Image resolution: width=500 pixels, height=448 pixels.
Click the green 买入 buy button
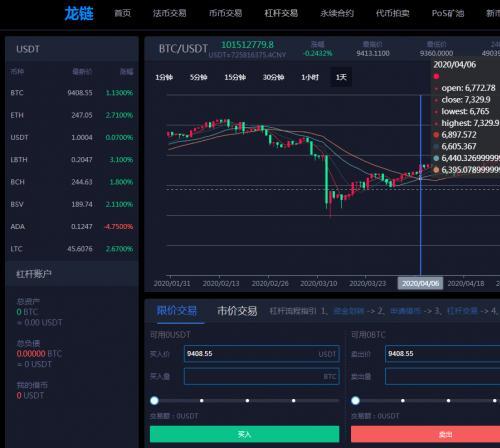coord(244,434)
